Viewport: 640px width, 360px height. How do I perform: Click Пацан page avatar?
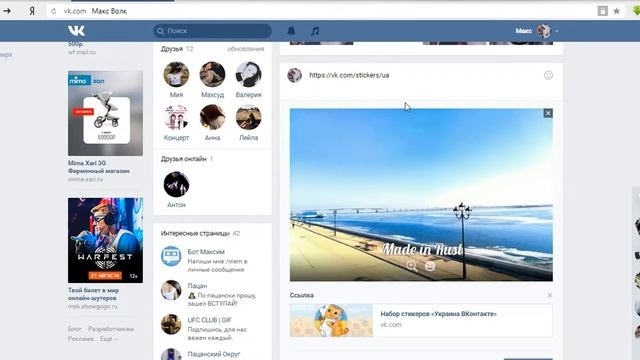tap(171, 290)
